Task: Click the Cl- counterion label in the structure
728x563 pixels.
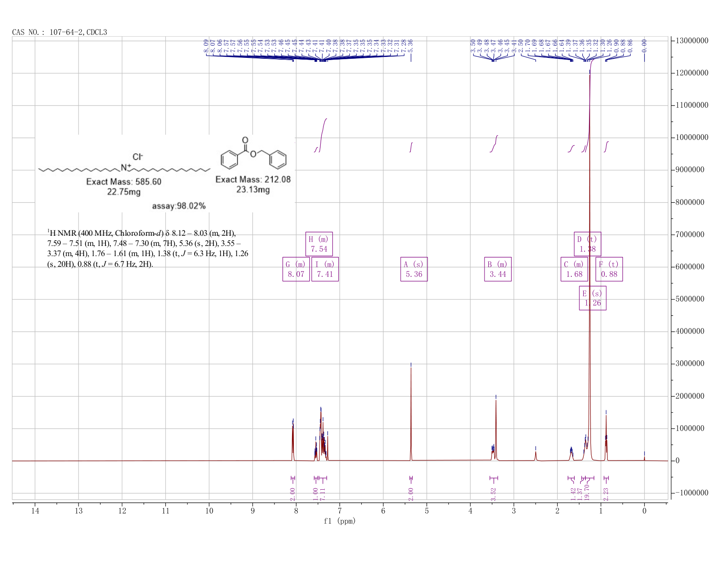Action: pyautogui.click(x=138, y=156)
